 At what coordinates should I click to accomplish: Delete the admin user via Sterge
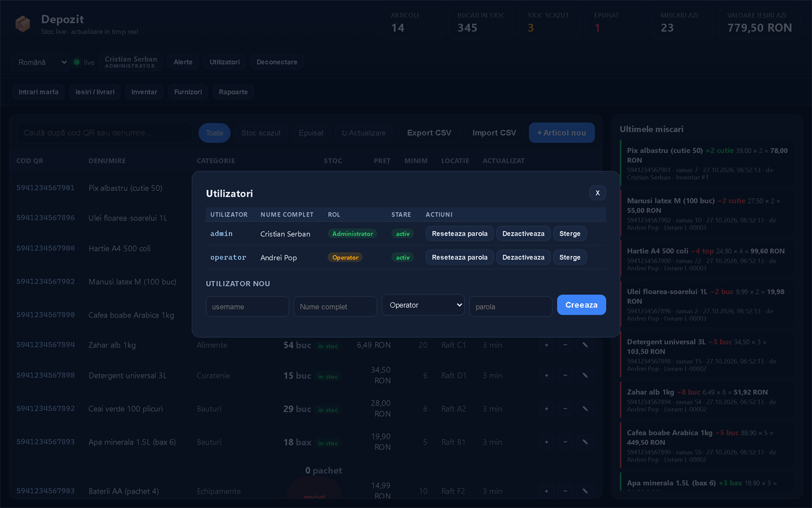click(570, 234)
